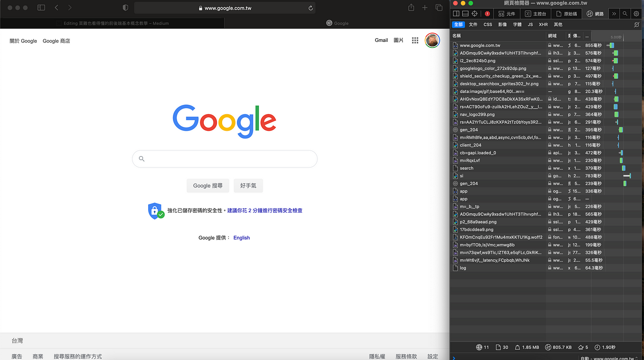Open the 廣告 footer link

coord(17,356)
